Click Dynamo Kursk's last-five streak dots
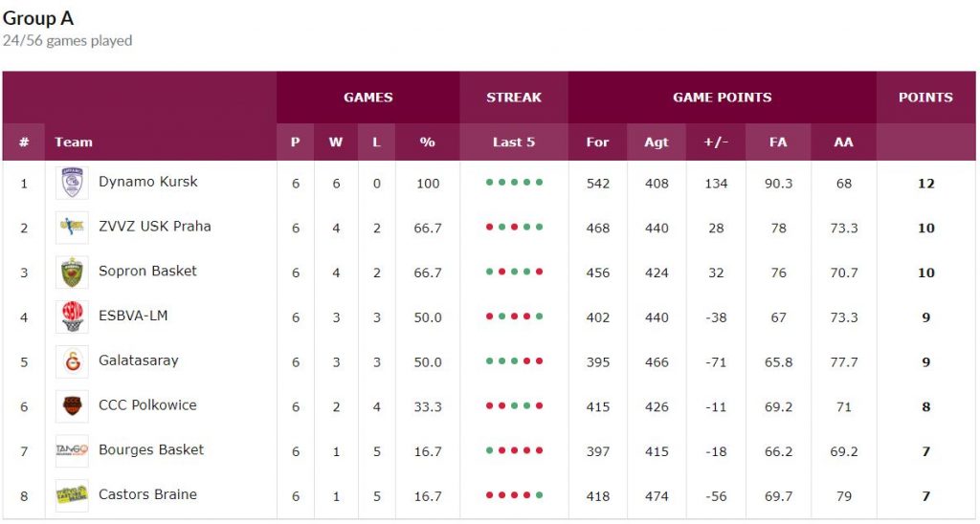Viewport: 980px width, 524px height. point(514,183)
